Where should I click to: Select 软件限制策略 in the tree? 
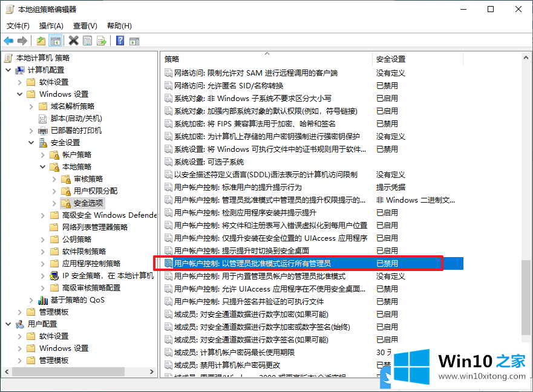point(84,252)
